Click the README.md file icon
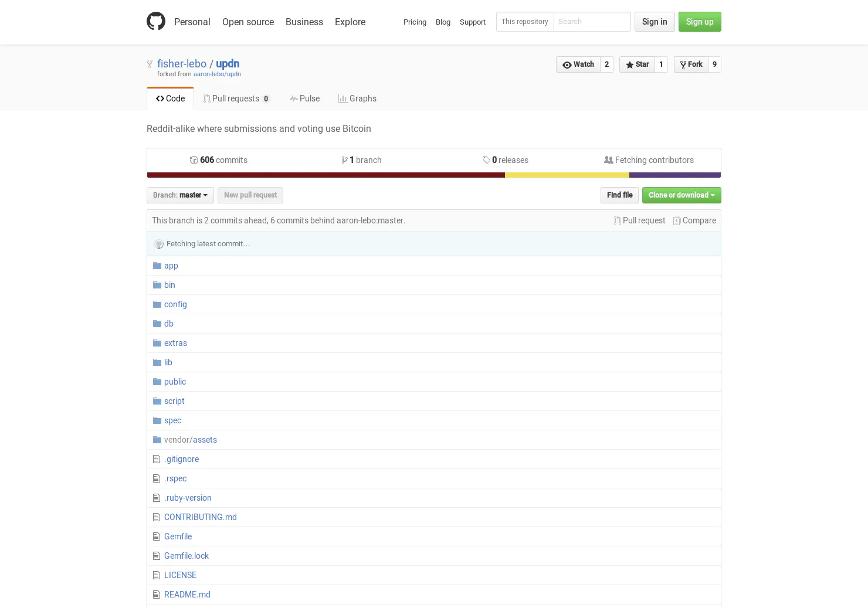868x608 pixels. coord(157,595)
